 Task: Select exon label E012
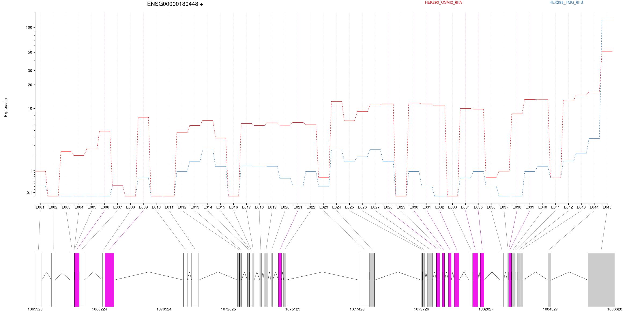[182, 207]
